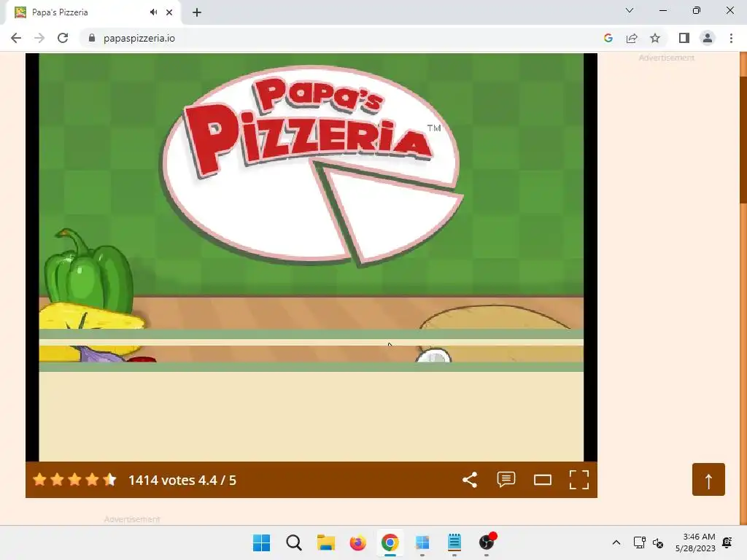The width and height of the screenshot is (747, 560).
Task: Click scroll to top arrow button
Action: (708, 480)
